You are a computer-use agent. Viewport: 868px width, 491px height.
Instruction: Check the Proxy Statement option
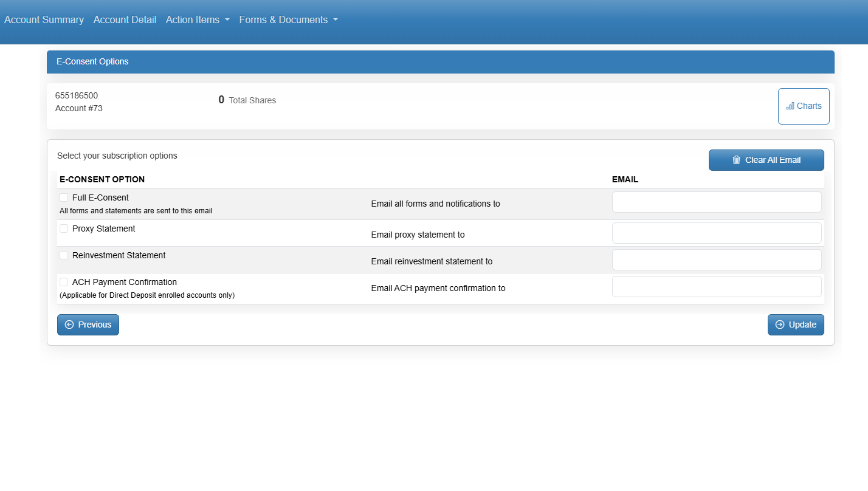(x=64, y=228)
